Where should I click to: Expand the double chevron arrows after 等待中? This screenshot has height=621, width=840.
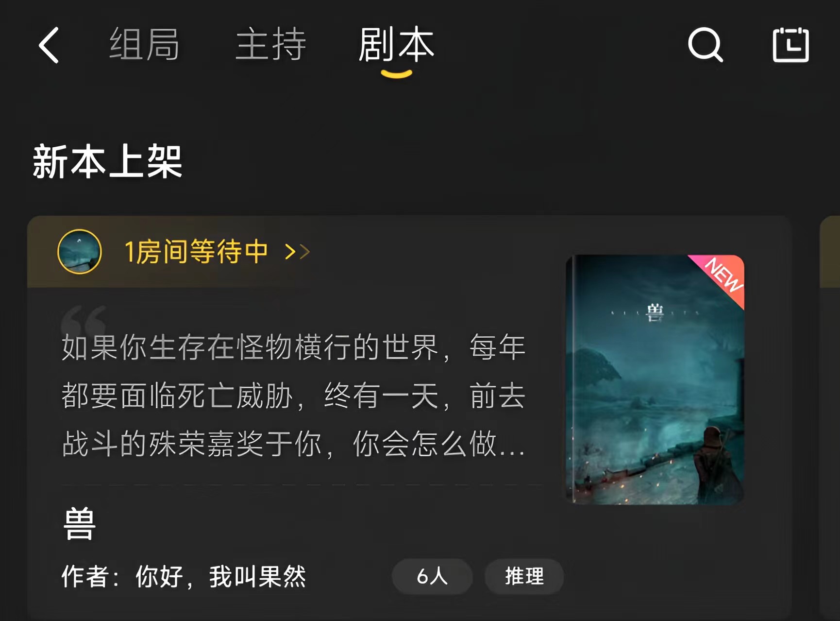click(297, 252)
